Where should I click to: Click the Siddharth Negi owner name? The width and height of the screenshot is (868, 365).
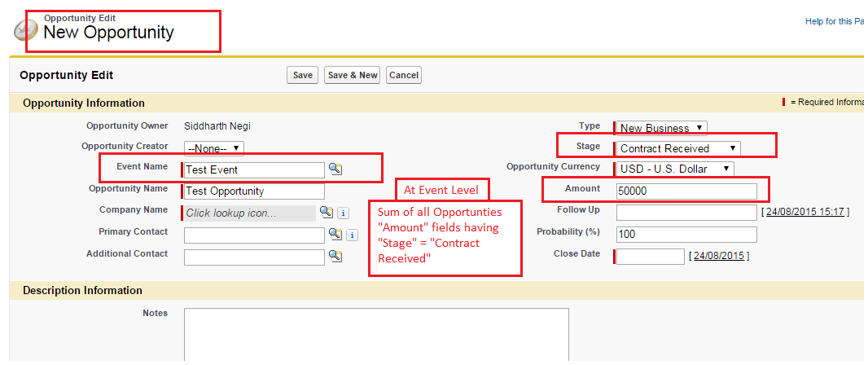coord(217,126)
